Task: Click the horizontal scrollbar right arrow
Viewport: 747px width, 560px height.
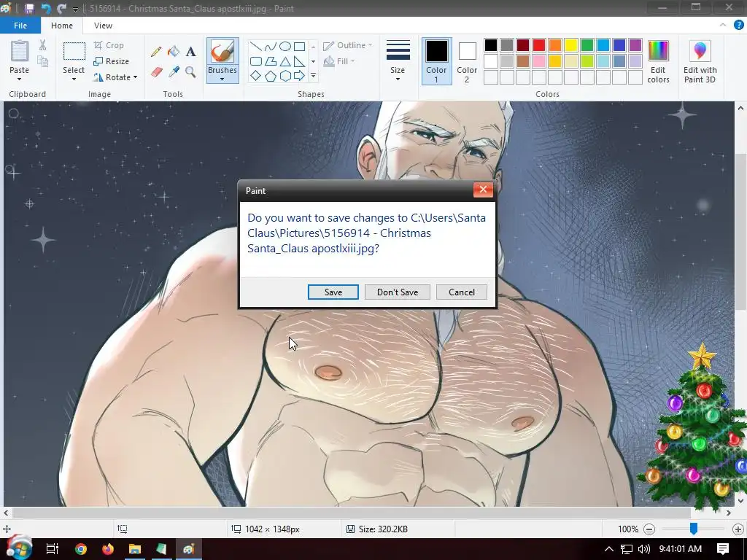Action: pyautogui.click(x=729, y=513)
